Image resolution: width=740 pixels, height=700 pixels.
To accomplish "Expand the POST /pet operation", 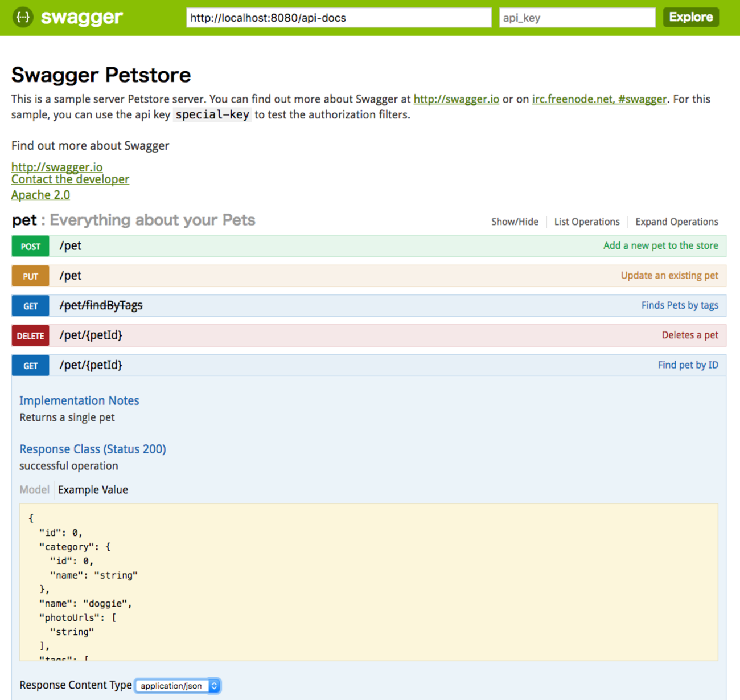I will (x=71, y=246).
